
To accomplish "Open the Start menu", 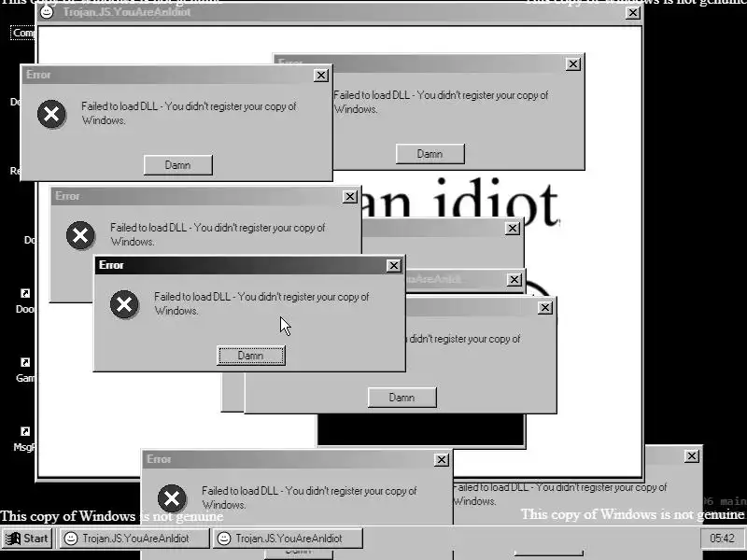I will point(27,539).
